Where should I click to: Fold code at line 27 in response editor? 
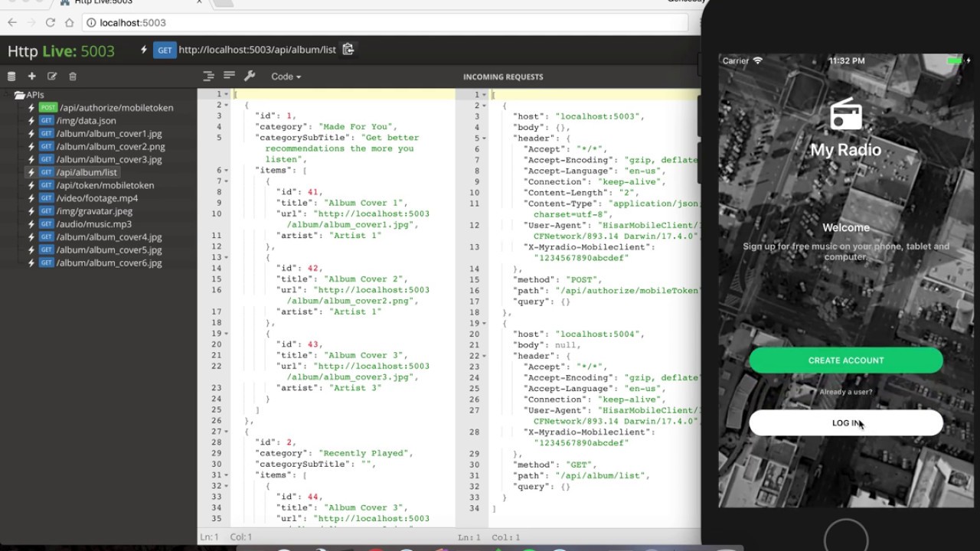point(227,432)
